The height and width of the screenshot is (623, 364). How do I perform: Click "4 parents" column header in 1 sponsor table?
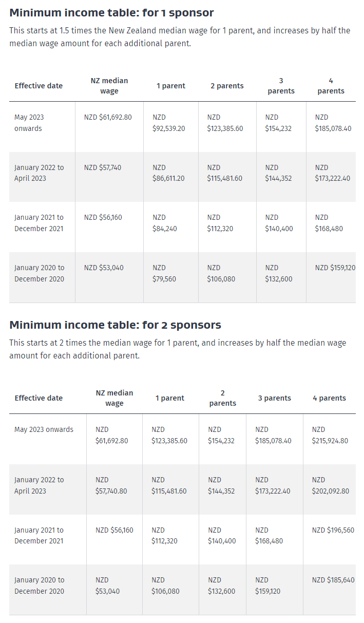coord(331,86)
